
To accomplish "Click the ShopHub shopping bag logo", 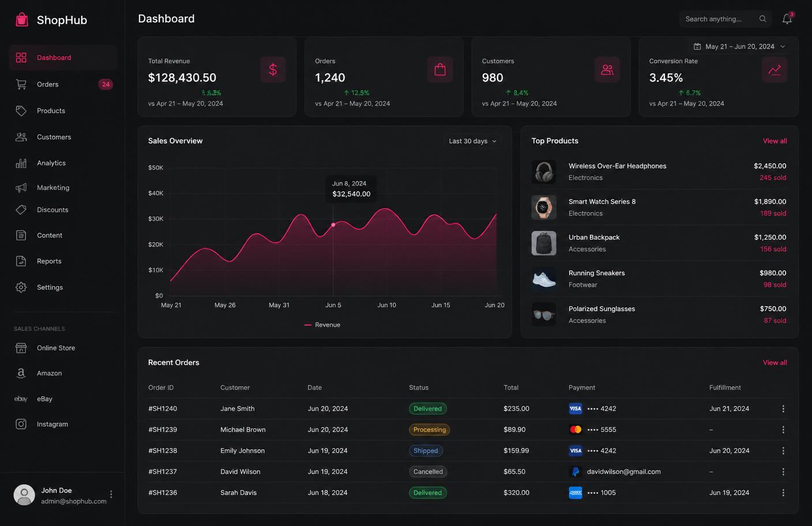I will coord(22,20).
